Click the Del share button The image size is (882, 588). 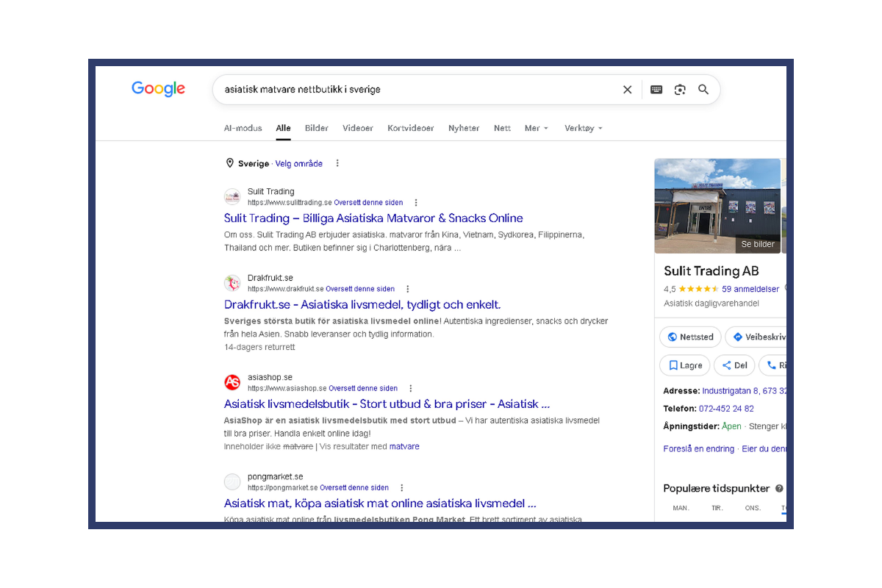coord(734,365)
